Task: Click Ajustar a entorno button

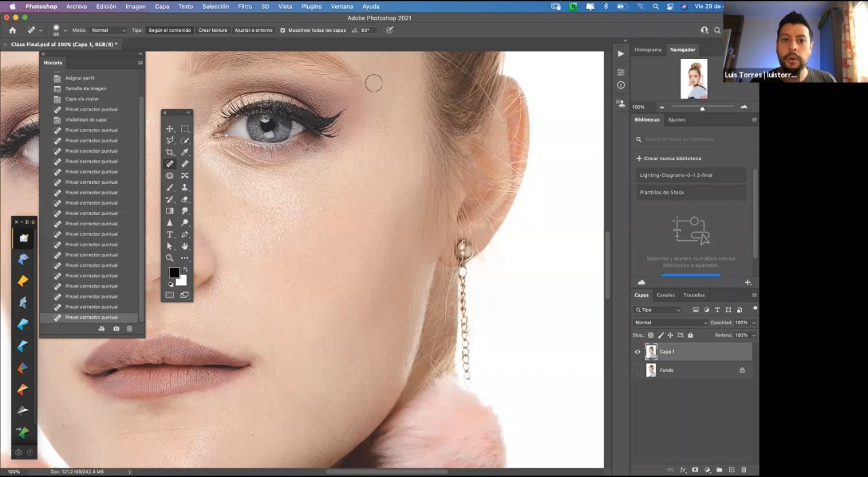Action: pos(254,31)
